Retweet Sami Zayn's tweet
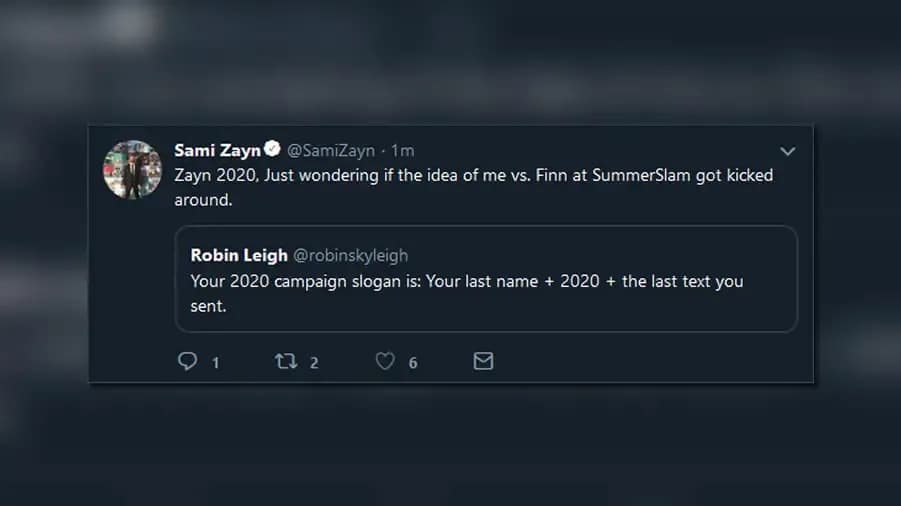 pos(286,361)
